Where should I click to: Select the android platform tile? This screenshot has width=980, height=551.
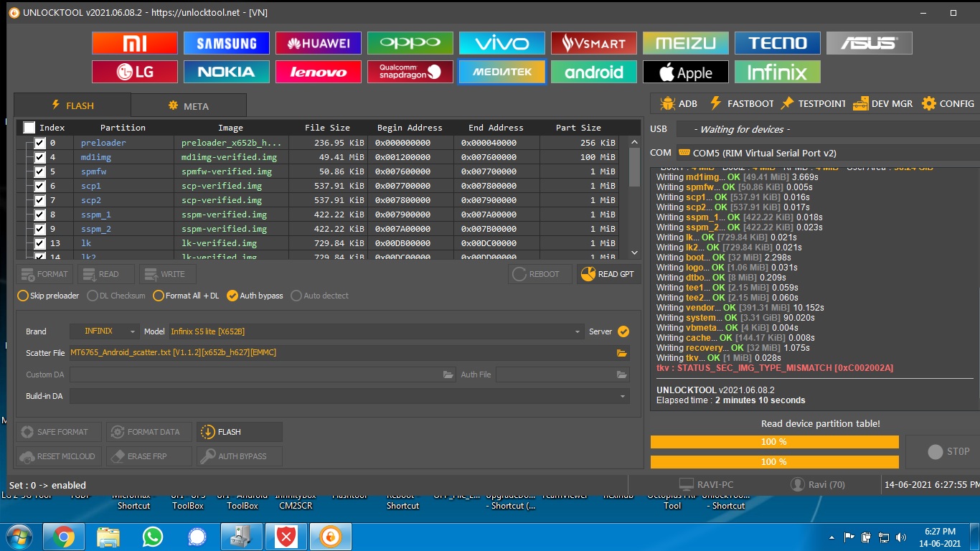[x=594, y=72]
